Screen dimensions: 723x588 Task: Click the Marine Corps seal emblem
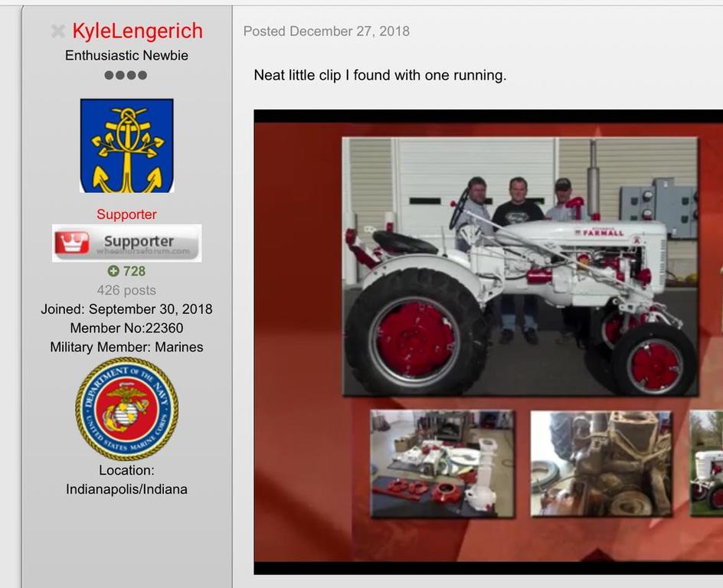tap(126, 409)
